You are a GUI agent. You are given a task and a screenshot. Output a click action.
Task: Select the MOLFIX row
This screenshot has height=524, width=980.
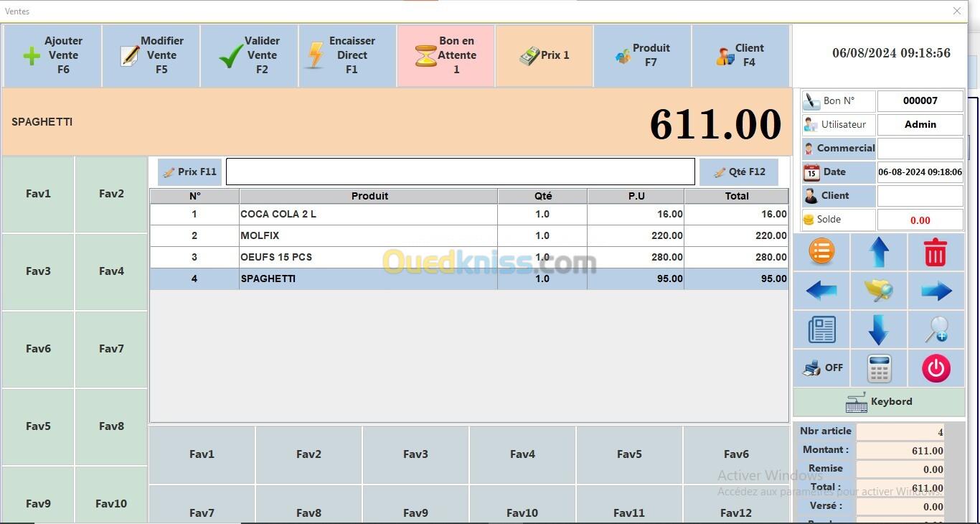[x=469, y=235]
